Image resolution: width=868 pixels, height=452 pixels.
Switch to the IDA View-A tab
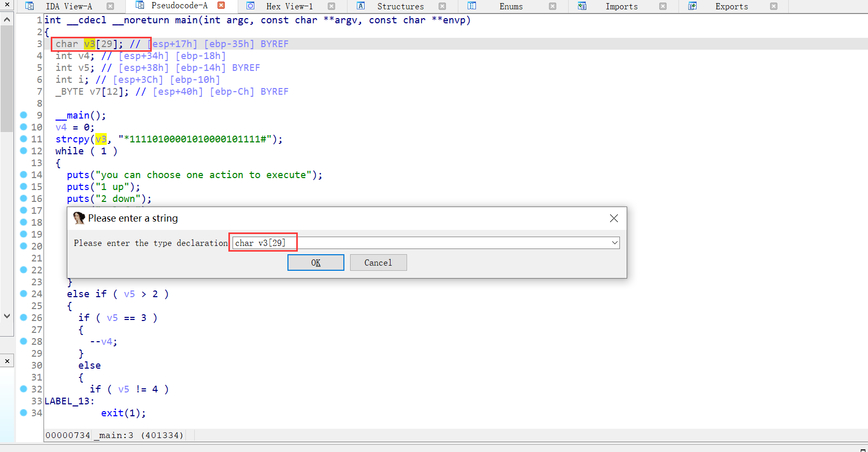pos(69,7)
